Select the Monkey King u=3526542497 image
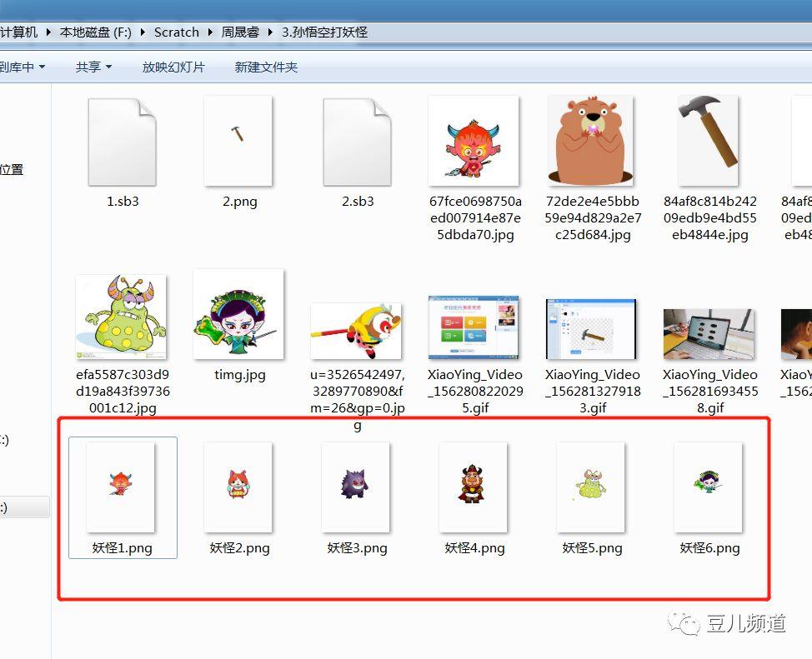The height and width of the screenshot is (659, 812). coord(356,332)
